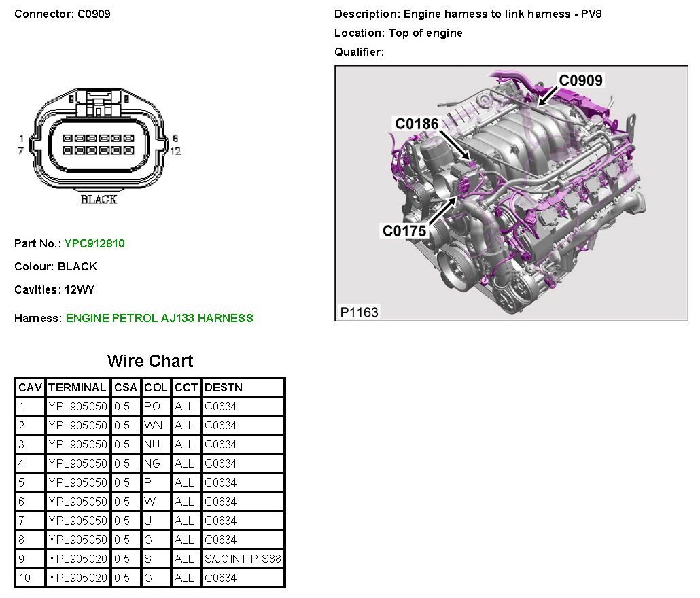Click pin number 6 label on connector diagram
Image resolution: width=700 pixels, height=598 pixels.
175,139
